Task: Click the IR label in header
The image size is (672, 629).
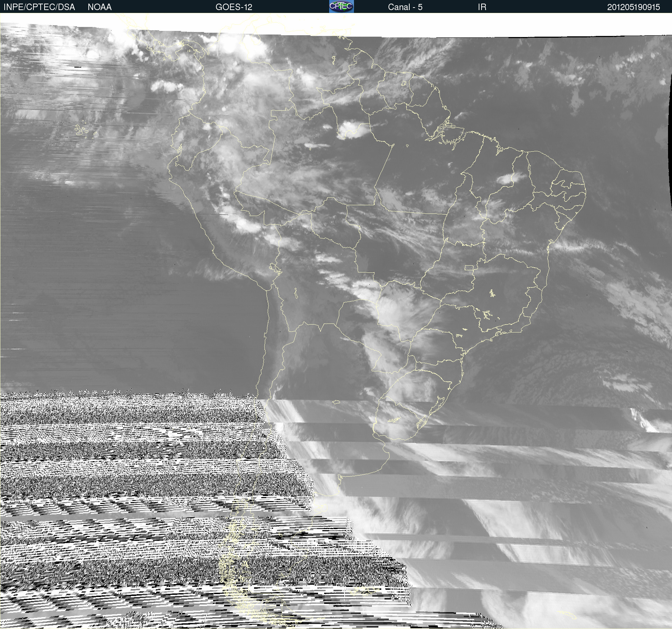Action: (x=482, y=7)
